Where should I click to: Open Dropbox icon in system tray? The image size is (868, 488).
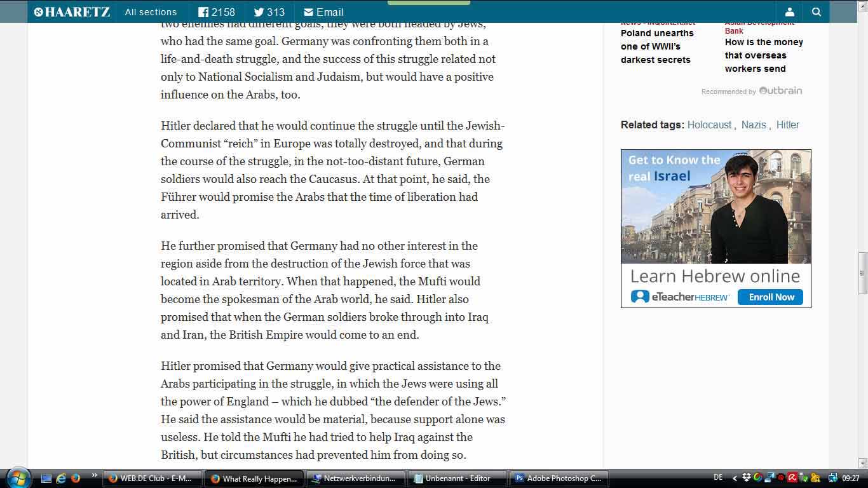click(x=747, y=478)
